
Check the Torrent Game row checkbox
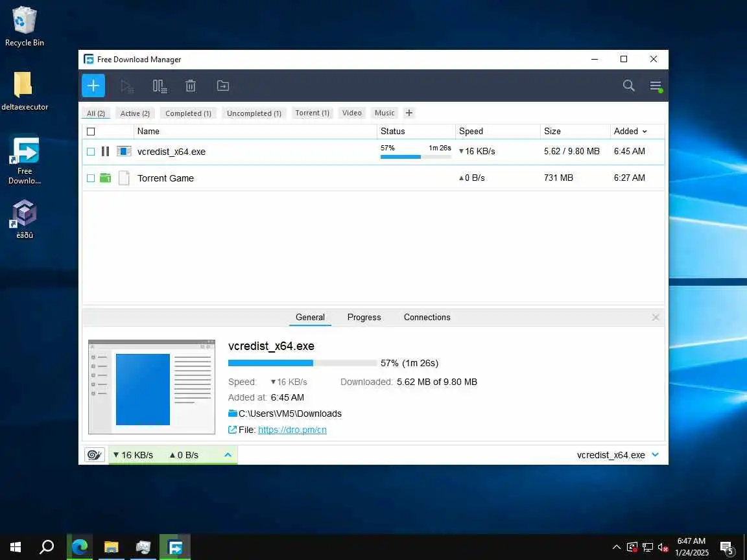tap(91, 178)
